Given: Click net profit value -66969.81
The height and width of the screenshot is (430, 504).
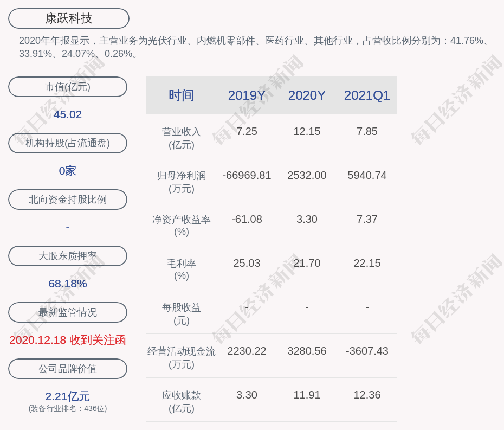Looking at the screenshot, I should point(247,176).
